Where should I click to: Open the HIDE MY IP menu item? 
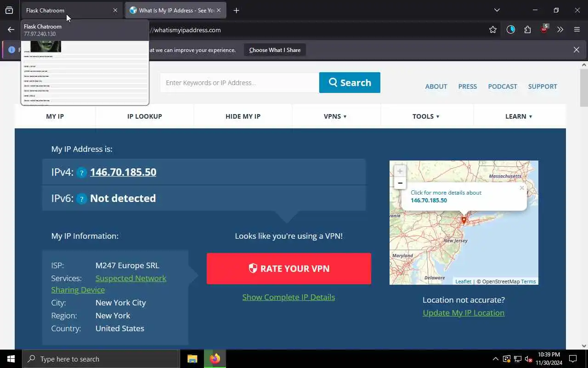[243, 116]
